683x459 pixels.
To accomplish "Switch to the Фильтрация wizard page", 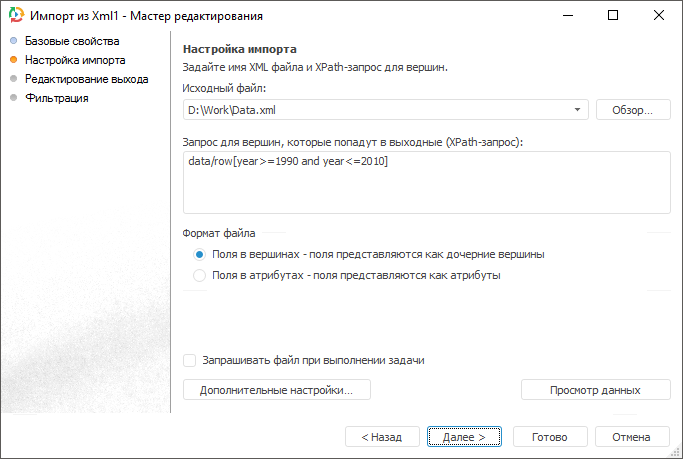I will pos(57,98).
